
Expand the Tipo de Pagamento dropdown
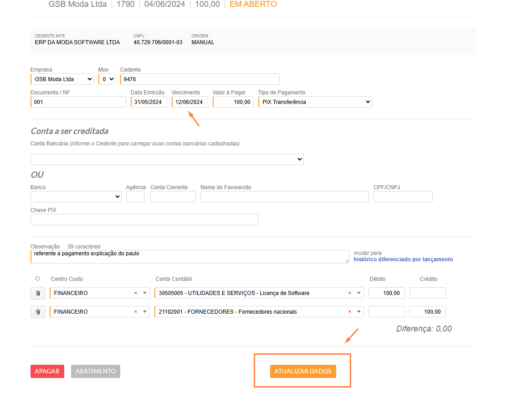(x=315, y=102)
